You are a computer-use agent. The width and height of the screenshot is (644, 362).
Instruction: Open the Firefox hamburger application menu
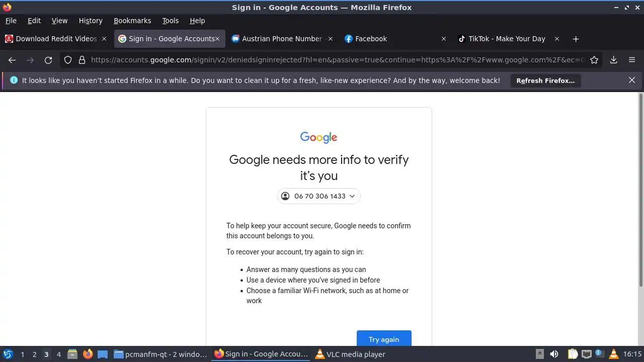pos(632,60)
